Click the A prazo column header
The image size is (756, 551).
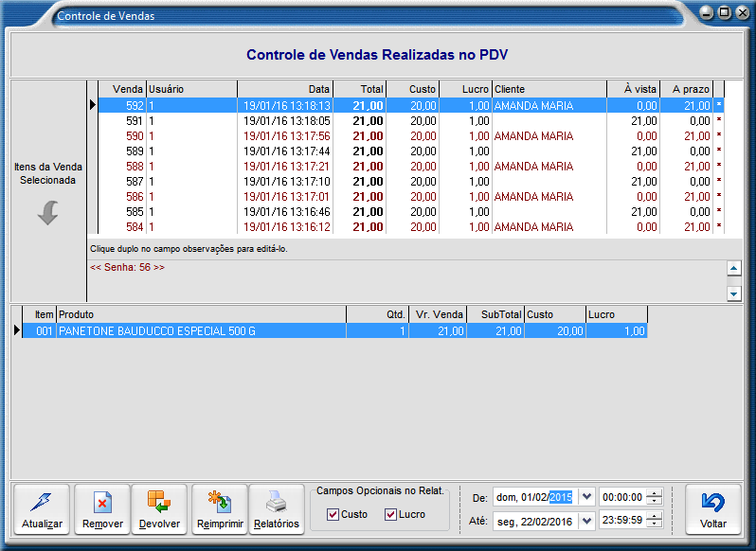[686, 89]
